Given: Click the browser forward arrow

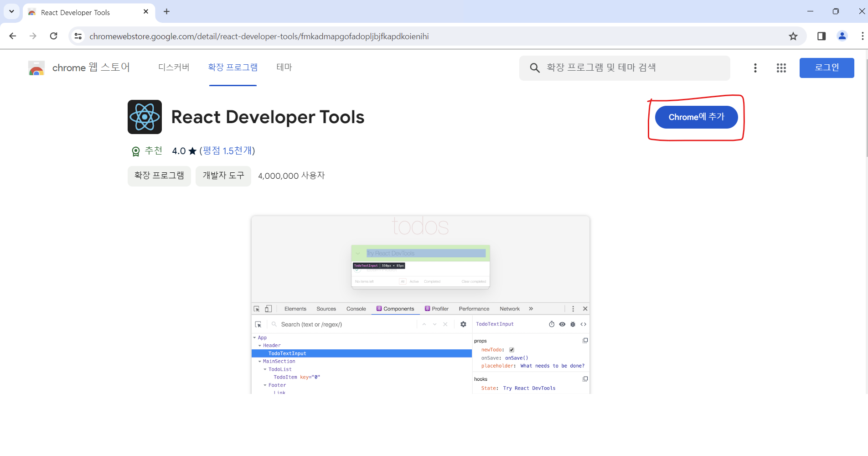Looking at the screenshot, I should (x=33, y=36).
